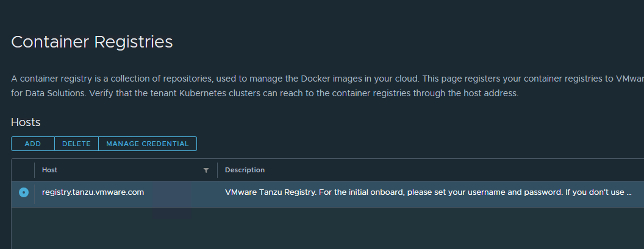Click the empty area right of MANAGE CREDENTIAL
The width and height of the screenshot is (644, 249).
pyautogui.click(x=366, y=144)
